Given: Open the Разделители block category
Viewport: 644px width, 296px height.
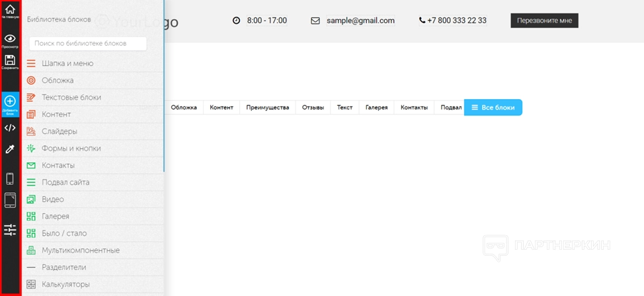Looking at the screenshot, I should pyautogui.click(x=93, y=268).
